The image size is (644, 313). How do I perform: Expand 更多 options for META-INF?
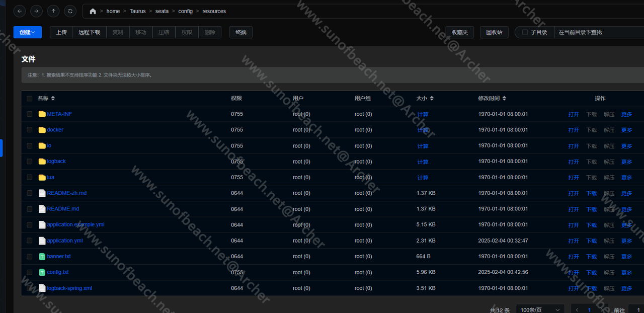(x=626, y=114)
